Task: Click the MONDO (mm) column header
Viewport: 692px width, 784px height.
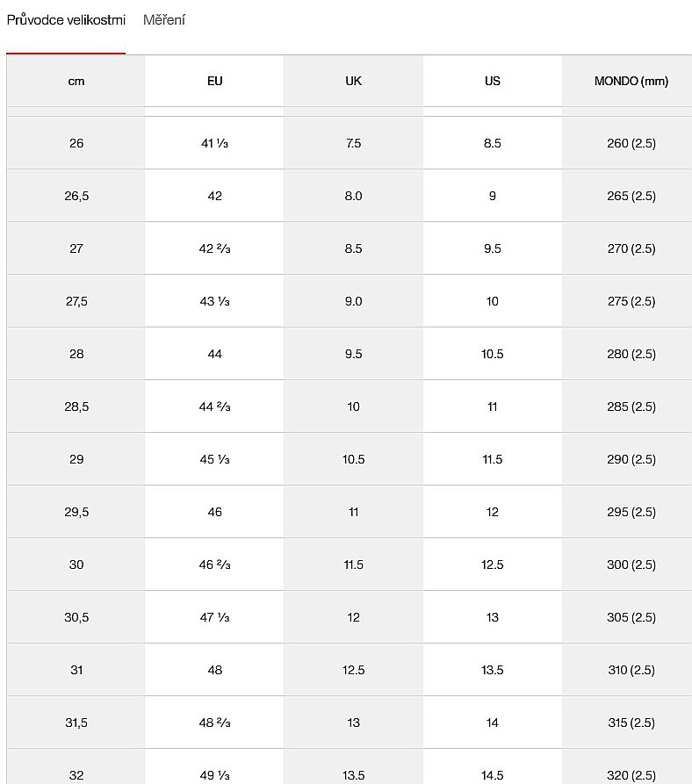Action: coord(631,82)
